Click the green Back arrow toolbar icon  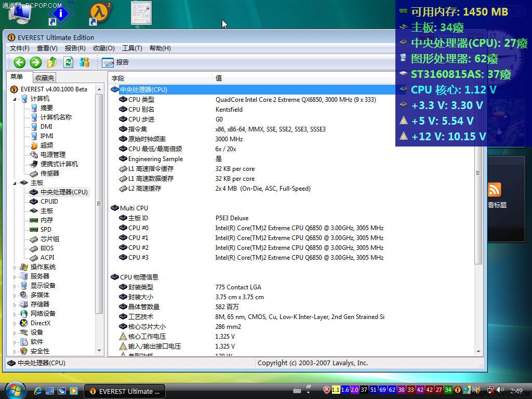pos(20,62)
